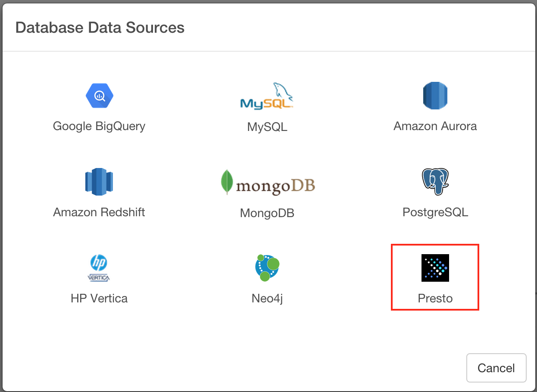Select the PostgreSQL elephant icon

pos(435,182)
